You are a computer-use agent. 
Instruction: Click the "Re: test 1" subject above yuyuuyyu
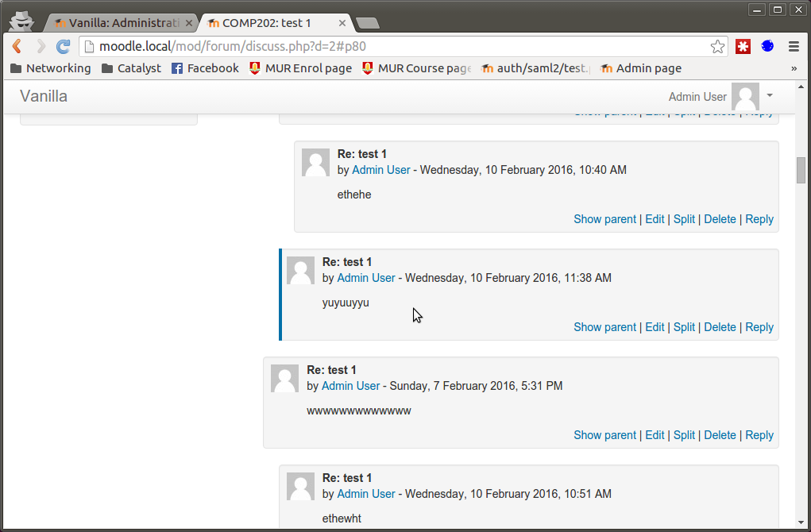(x=347, y=262)
